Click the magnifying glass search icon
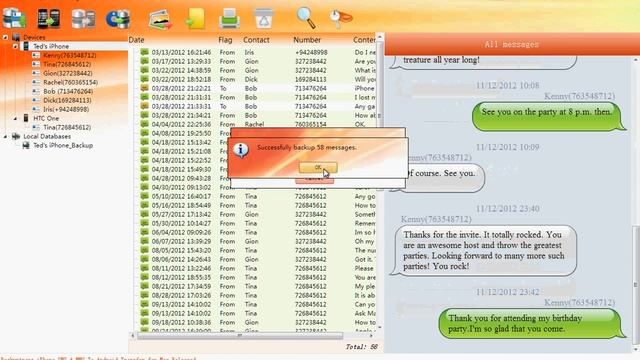This screenshot has height=360, width=640. pos(306,18)
